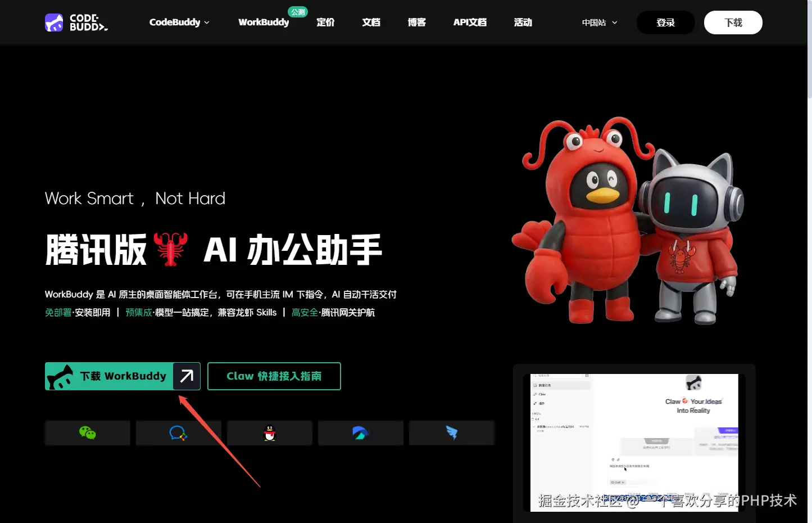Screen dimensions: 812x523
Task: Click the green '免部署' text
Action: tap(58, 313)
